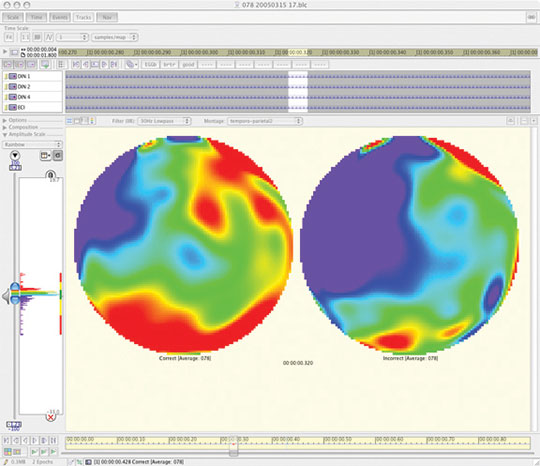Click the four-color grid view icon

pos(7,452)
